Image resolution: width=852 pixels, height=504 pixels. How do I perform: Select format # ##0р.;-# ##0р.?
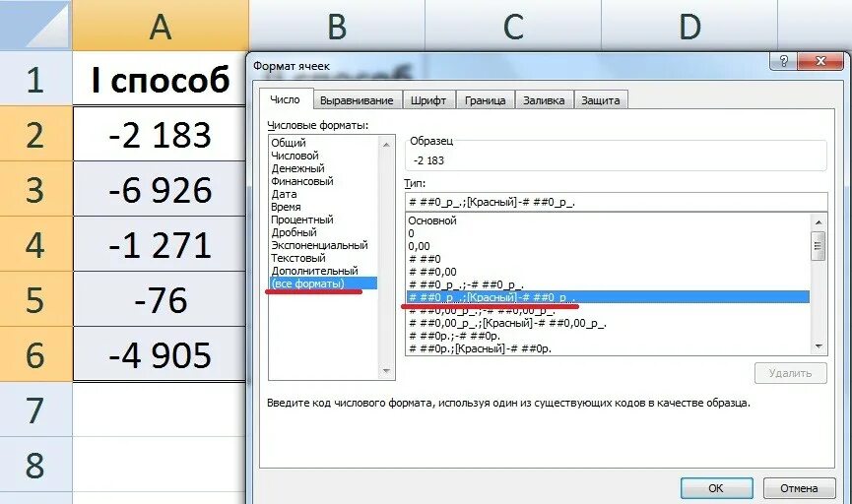[608, 336]
